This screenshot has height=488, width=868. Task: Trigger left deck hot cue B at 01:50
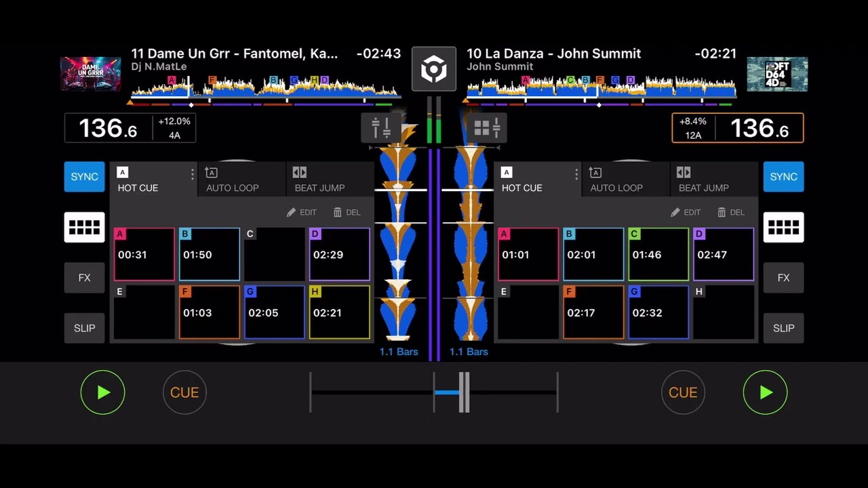(210, 254)
